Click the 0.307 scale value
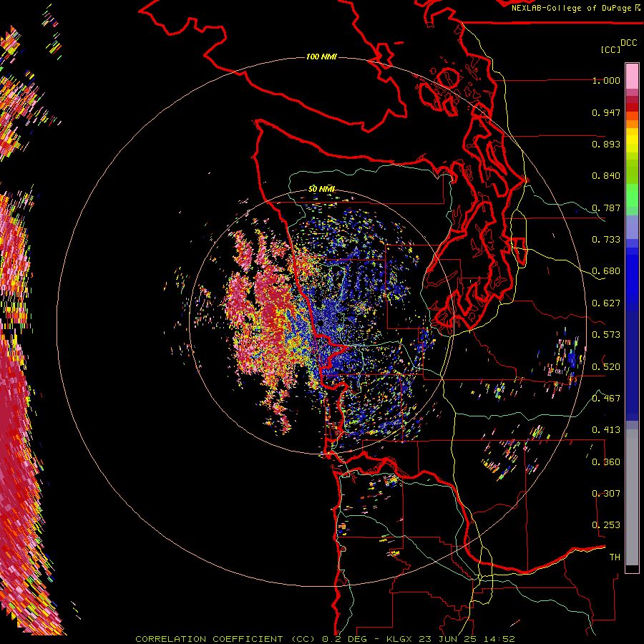 (x=606, y=494)
